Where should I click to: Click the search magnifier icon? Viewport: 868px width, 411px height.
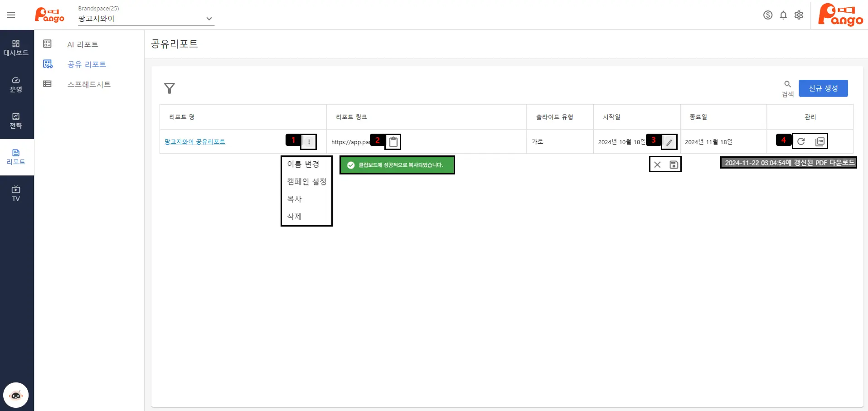(787, 84)
